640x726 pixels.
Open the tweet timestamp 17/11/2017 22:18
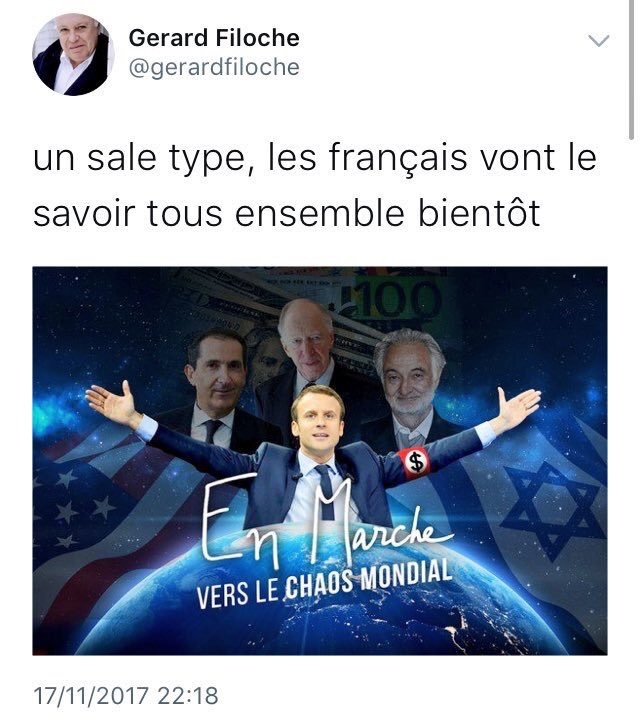(126, 696)
